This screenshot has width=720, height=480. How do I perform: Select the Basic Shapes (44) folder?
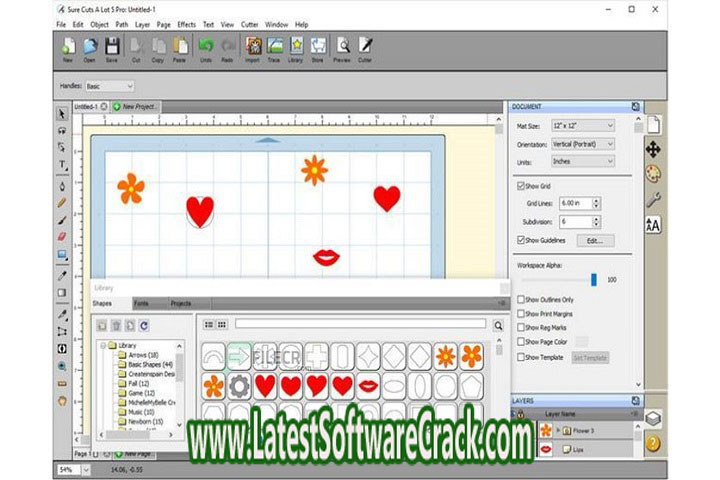click(x=146, y=364)
